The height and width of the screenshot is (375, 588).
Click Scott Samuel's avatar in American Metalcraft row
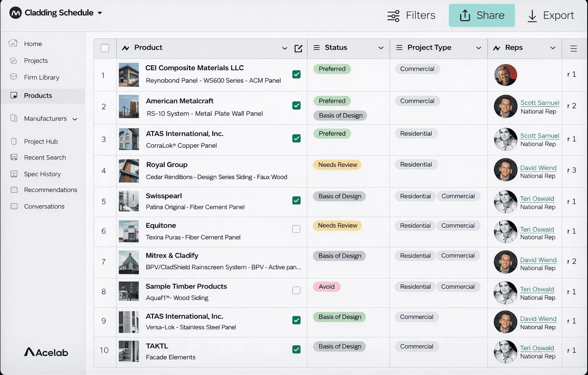505,106
